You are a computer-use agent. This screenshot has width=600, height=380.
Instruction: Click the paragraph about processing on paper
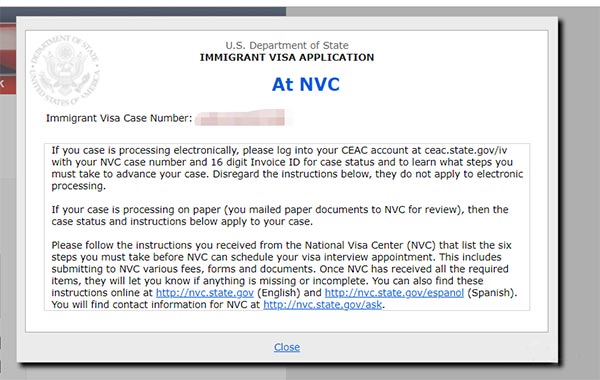coord(280,215)
